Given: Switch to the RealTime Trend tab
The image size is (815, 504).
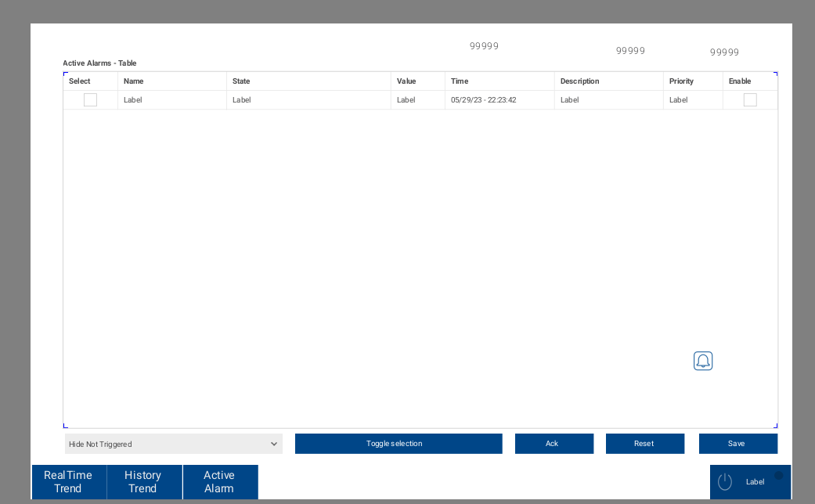Looking at the screenshot, I should (69, 481).
